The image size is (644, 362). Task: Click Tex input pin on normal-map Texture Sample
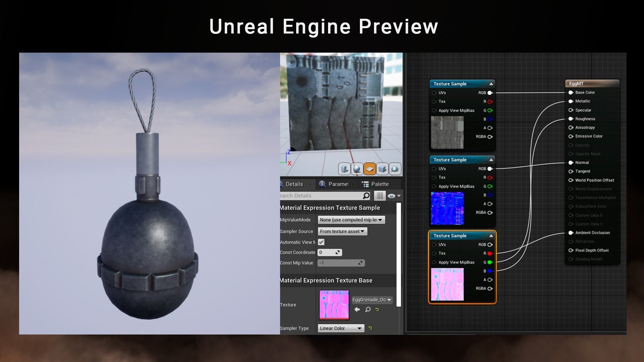pyautogui.click(x=434, y=177)
